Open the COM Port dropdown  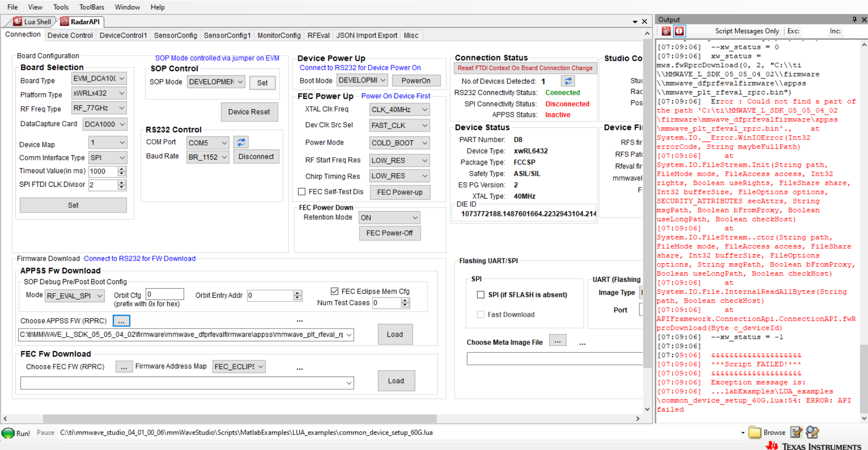pos(208,143)
